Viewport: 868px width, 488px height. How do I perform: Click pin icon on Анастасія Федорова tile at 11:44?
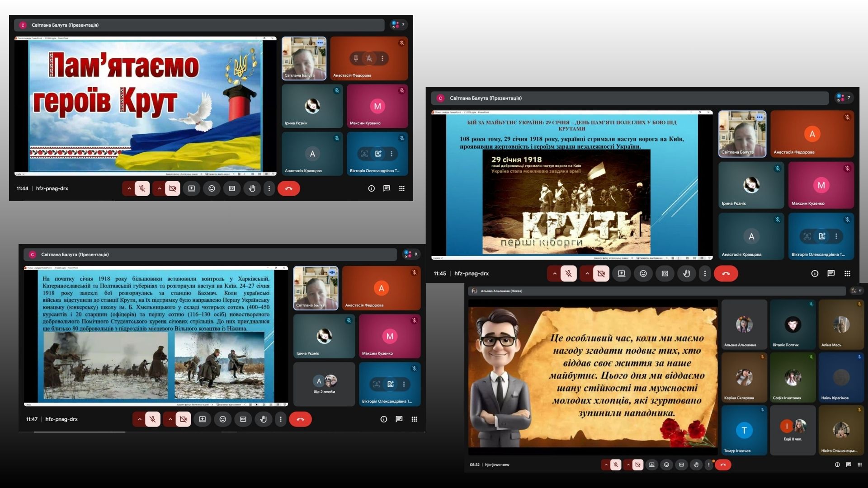[356, 58]
